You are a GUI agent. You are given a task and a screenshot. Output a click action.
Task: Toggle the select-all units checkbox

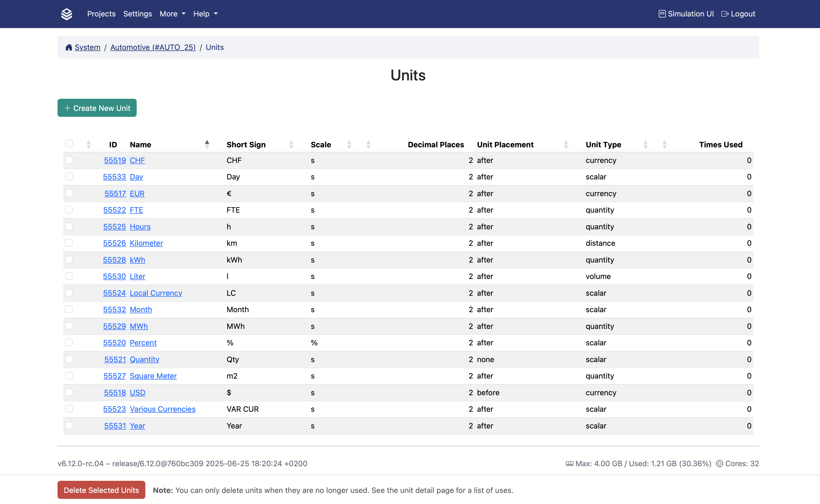click(69, 143)
